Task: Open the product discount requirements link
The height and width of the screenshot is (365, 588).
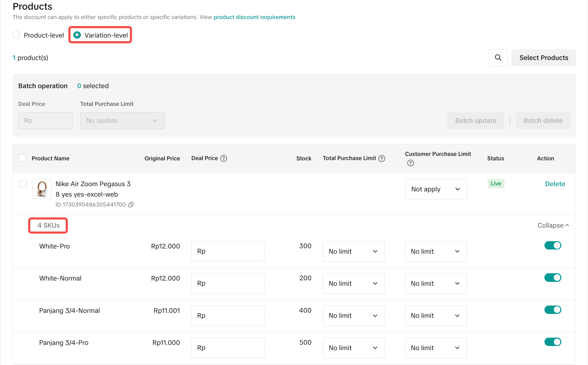Action: point(254,17)
